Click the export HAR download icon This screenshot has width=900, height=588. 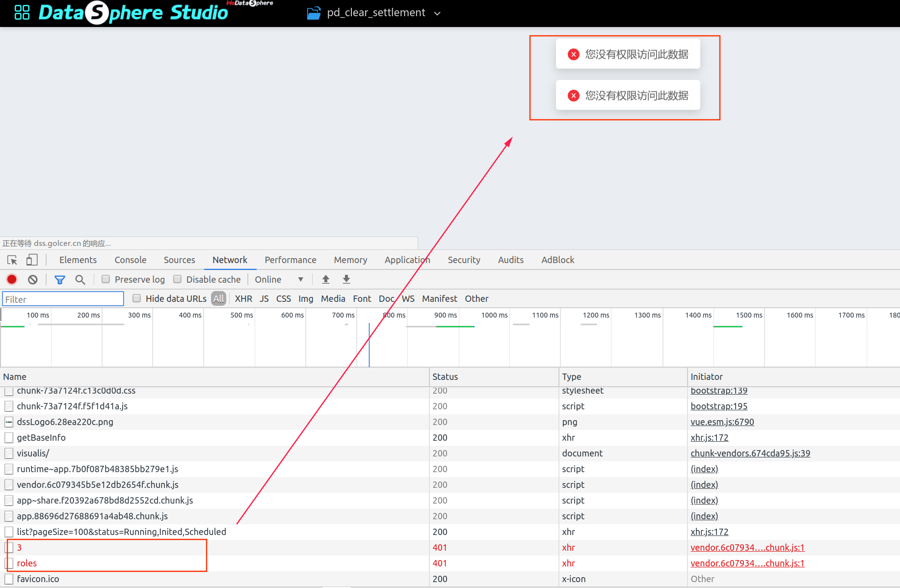pos(346,279)
